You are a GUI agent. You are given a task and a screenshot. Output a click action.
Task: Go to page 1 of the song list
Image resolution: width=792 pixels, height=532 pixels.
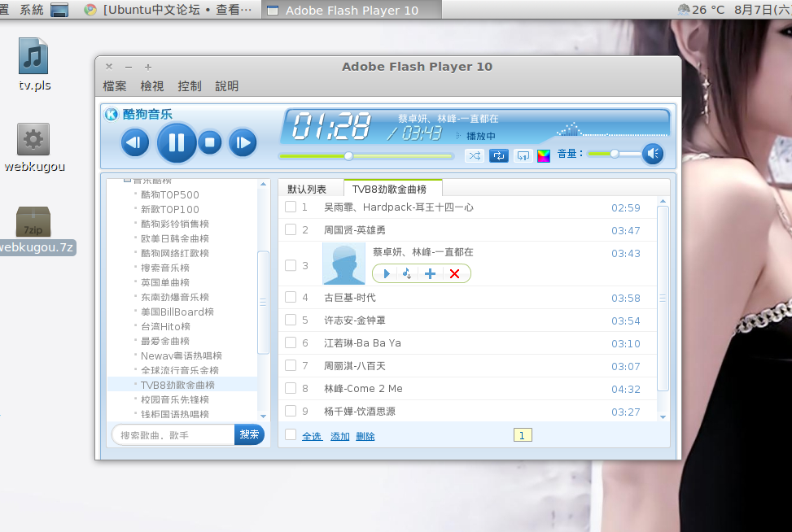(523, 435)
